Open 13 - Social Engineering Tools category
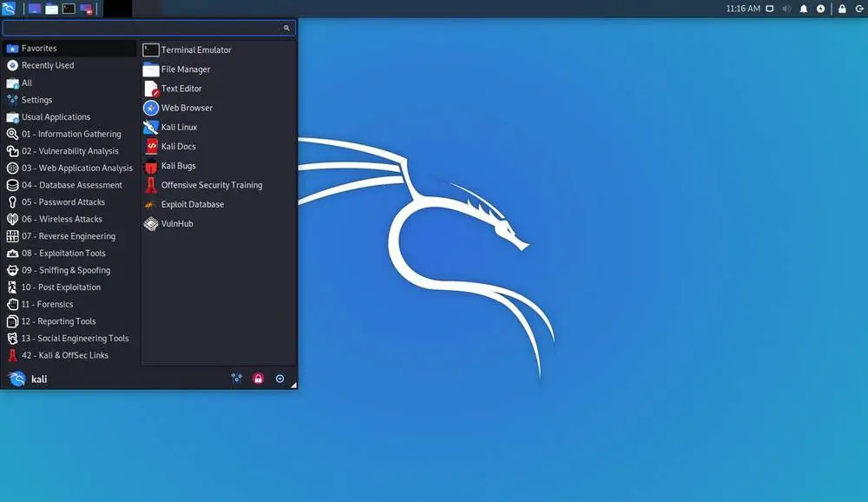868x502 pixels. [x=69, y=339]
